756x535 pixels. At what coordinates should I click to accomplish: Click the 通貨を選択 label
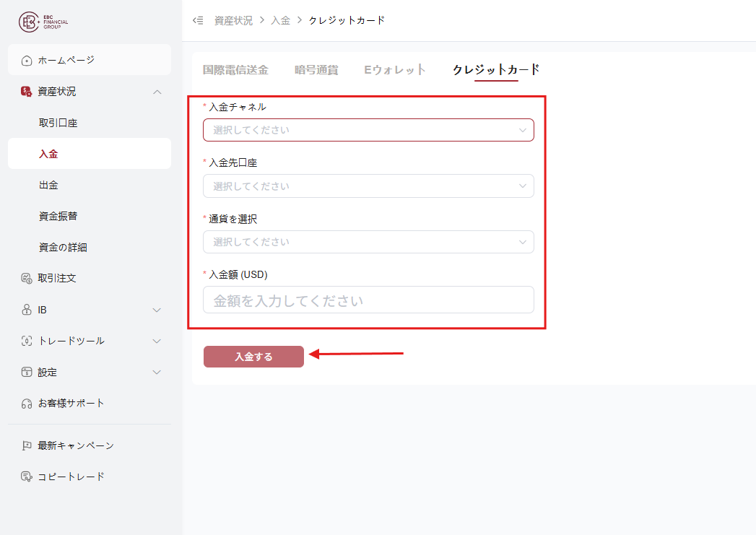(233, 219)
